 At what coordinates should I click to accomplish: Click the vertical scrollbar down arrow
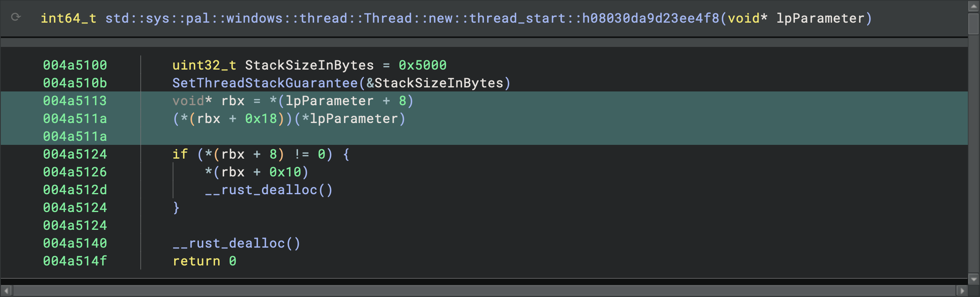974,279
